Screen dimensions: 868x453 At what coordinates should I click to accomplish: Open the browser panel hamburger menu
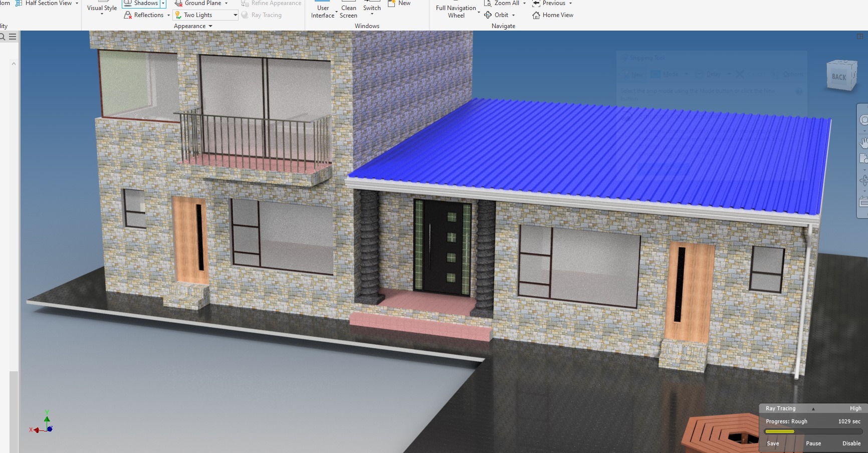(x=13, y=37)
